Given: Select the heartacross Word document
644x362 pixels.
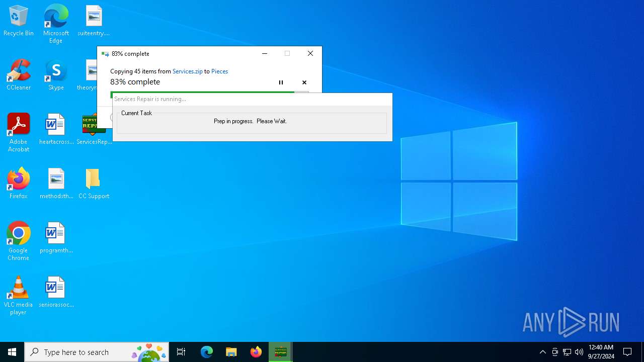Looking at the screenshot, I should 56,130.
